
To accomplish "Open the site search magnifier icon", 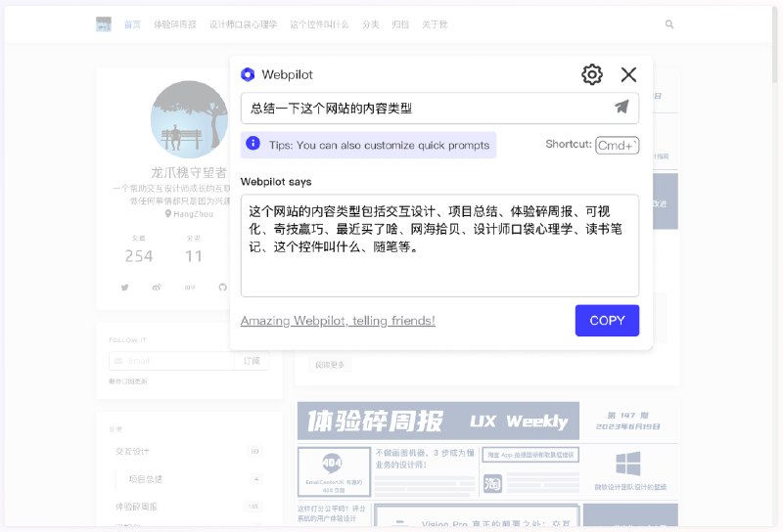I will point(669,23).
